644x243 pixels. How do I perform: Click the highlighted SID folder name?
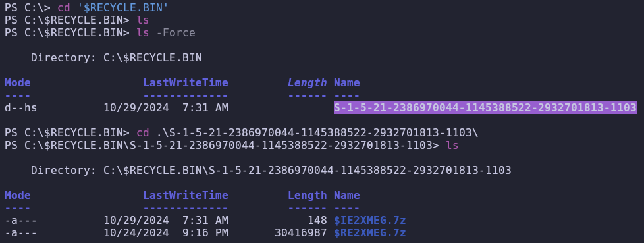pos(485,108)
